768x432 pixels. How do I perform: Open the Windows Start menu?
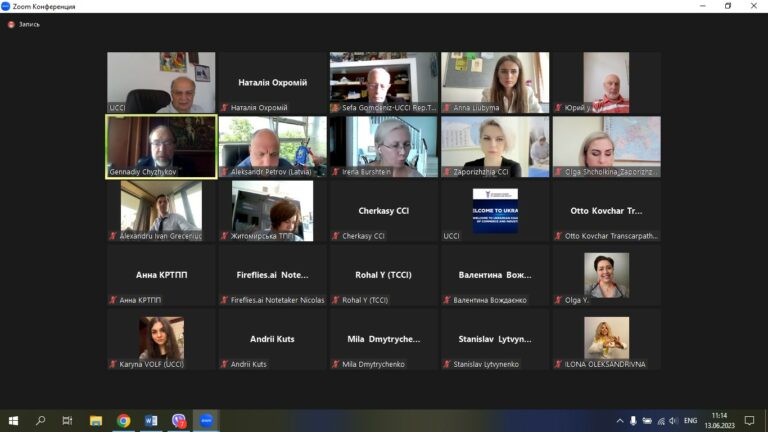[x=13, y=421]
